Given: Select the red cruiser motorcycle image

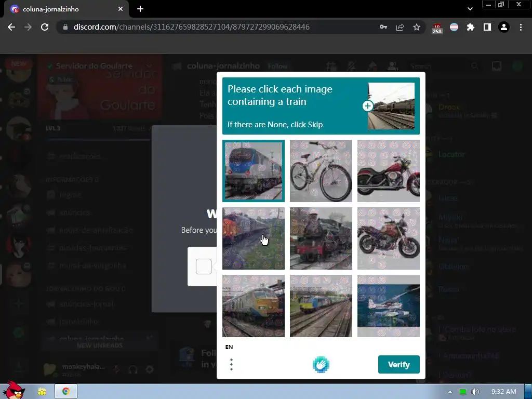Looking at the screenshot, I should click(389, 170).
